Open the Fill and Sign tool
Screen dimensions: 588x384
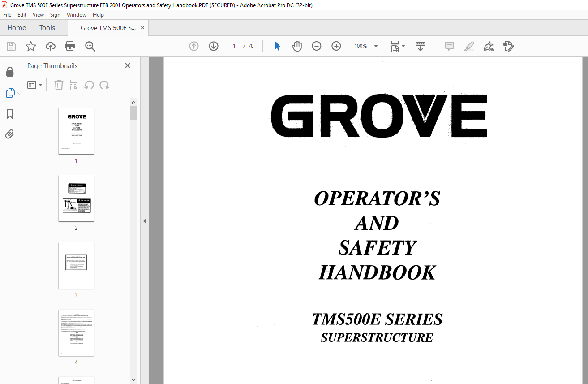(x=489, y=46)
